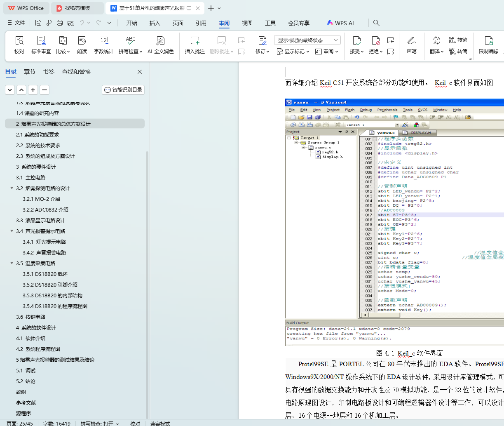
Task: Switch to the 工具 ribbon tab
Action: [x=270, y=23]
